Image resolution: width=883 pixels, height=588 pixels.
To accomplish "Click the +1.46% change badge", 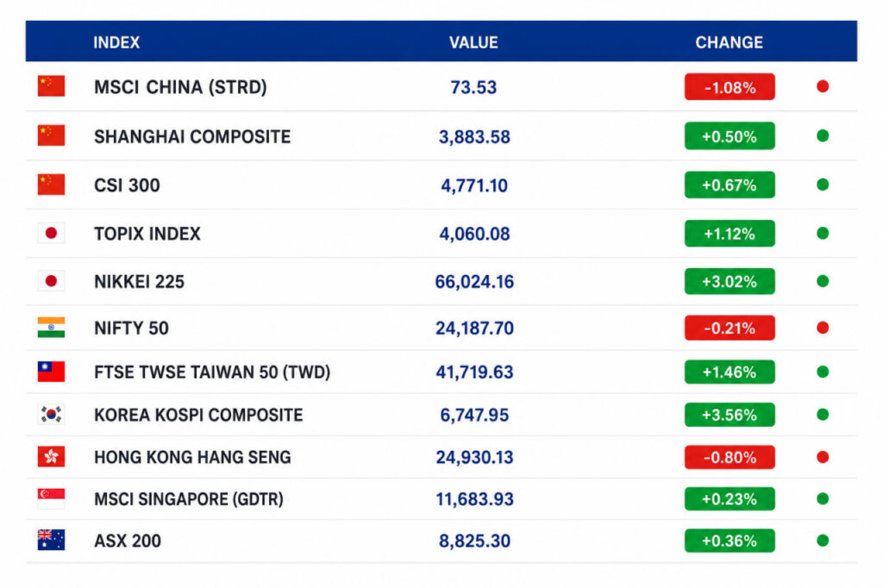I will pos(730,372).
